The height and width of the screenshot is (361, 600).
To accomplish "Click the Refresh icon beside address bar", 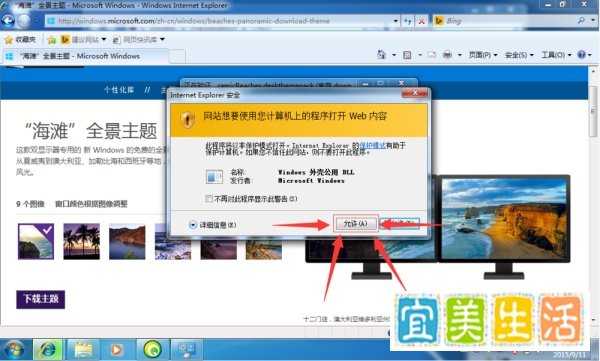I will coord(408,21).
